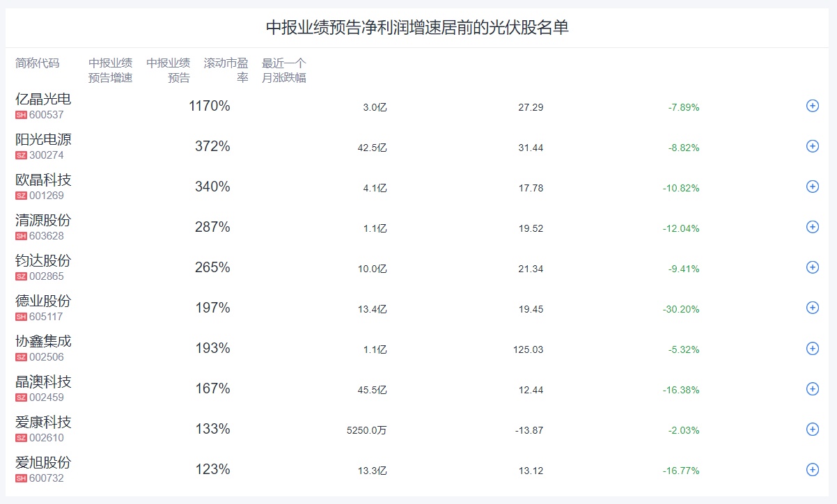
Task: Sort by 滚动市盈率 column header
Action: click(226, 70)
